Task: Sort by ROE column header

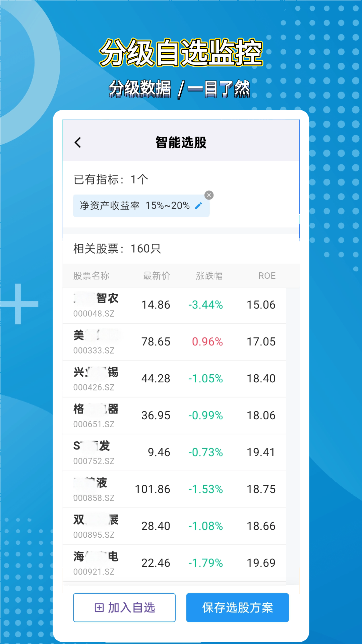Action: 267,276
